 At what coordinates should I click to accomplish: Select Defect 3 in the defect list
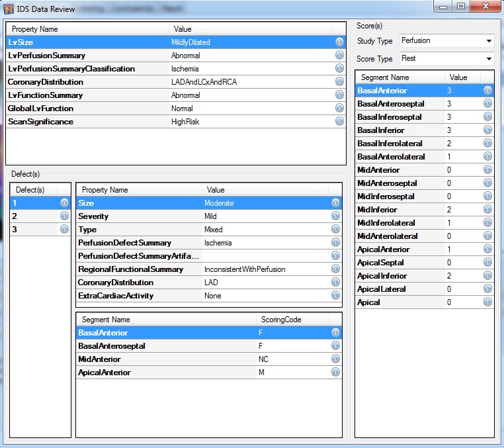tap(33, 230)
